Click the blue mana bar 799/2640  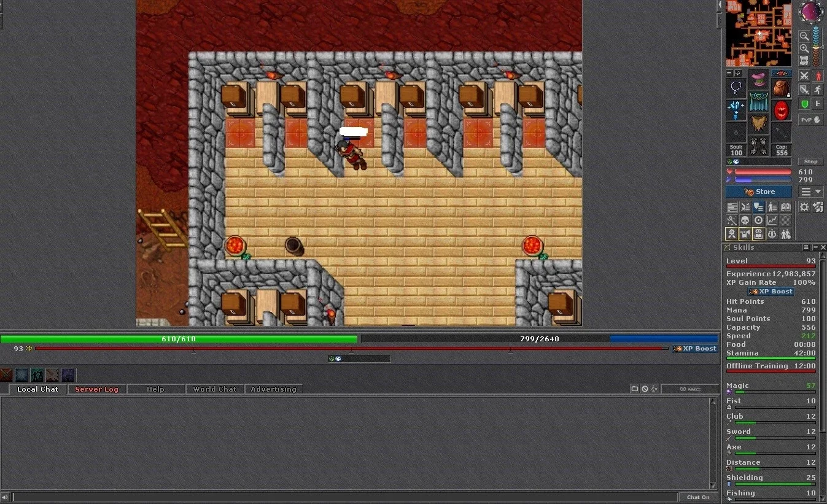[x=540, y=339]
